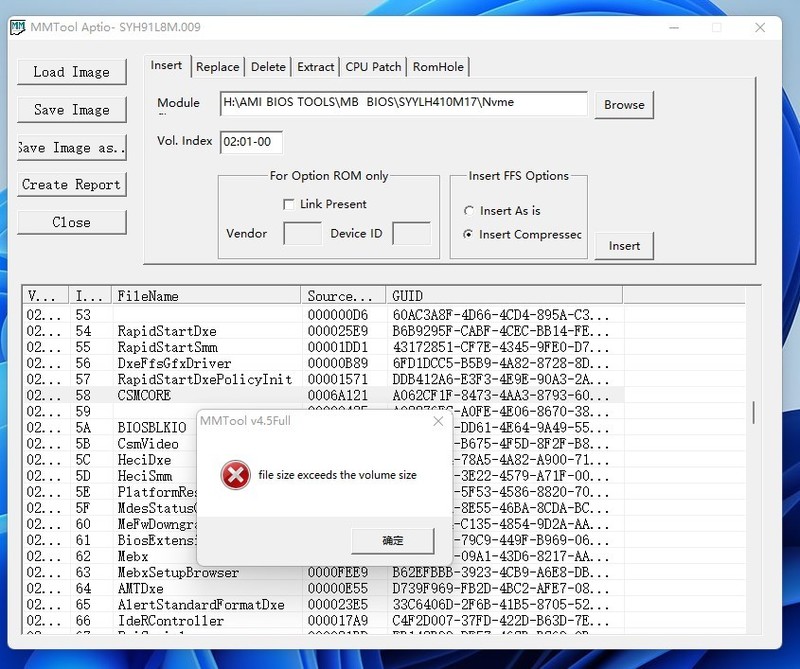Switch to the Replace tab
Image resolution: width=800 pixels, height=669 pixels.
click(217, 67)
